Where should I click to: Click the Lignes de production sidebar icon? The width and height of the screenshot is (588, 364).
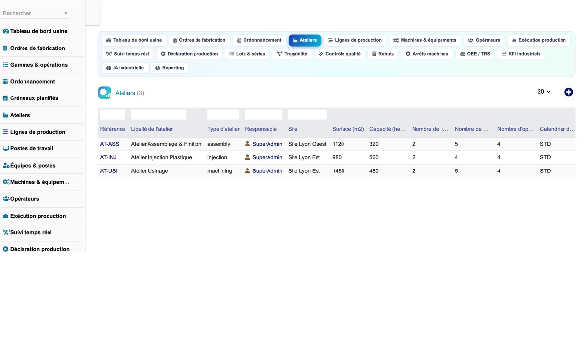point(5,132)
